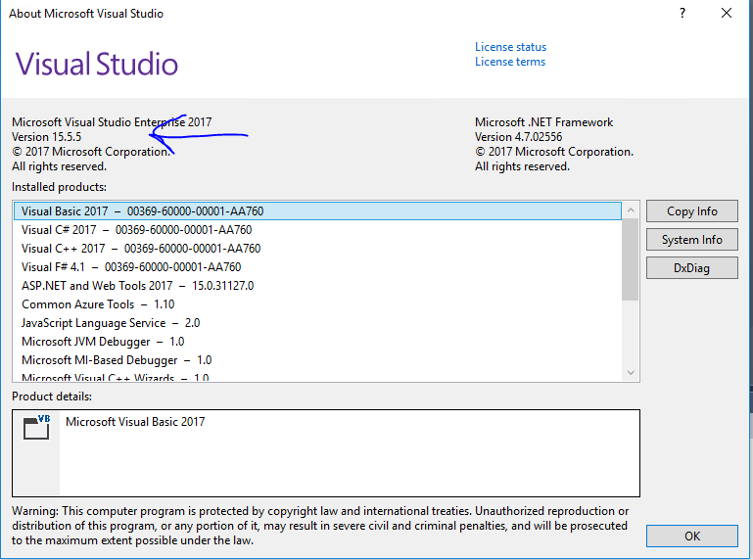753x560 pixels.
Task: Select the Microsoft JVM Debugger row
Action: (317, 342)
